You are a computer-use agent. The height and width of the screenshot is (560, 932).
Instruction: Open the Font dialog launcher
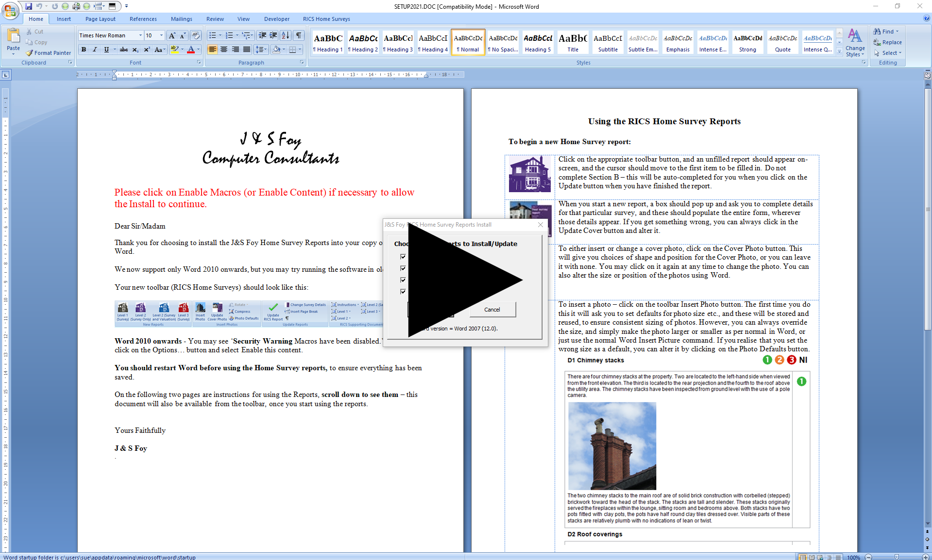199,63
